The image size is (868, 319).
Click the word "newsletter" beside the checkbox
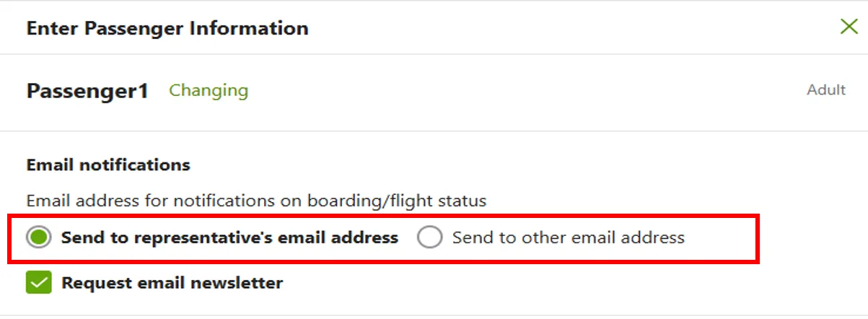pos(239,283)
